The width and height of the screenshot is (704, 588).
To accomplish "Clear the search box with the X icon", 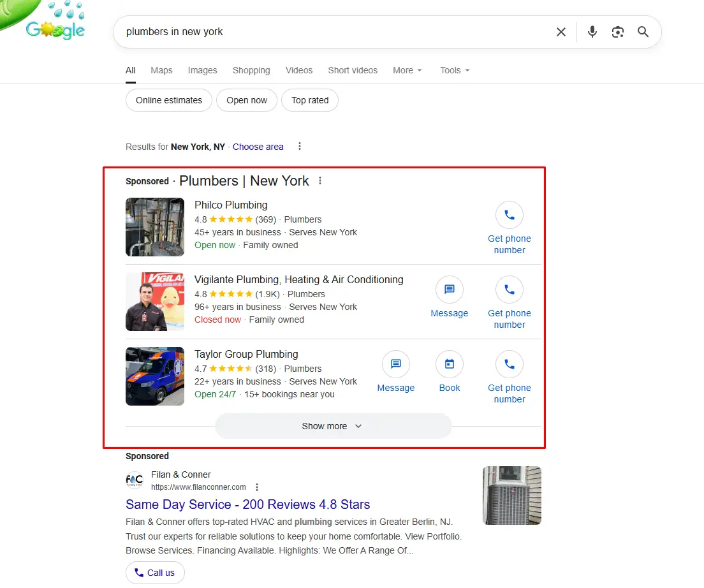I will 561,32.
